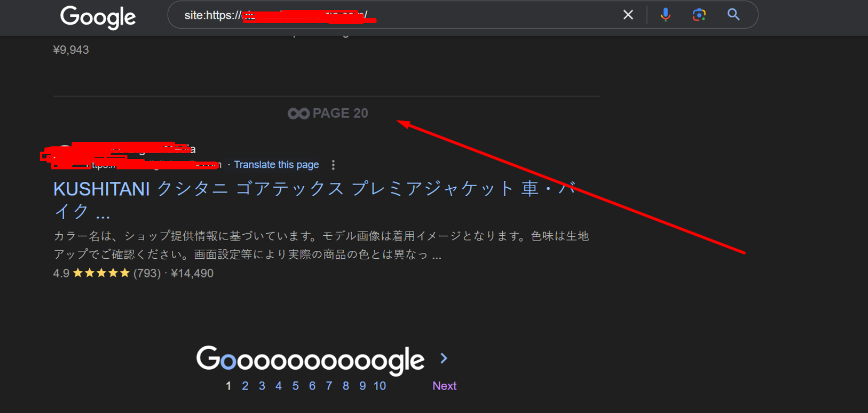Image resolution: width=868 pixels, height=413 pixels.
Task: Click the Japanese result description snippet
Action: (321, 245)
